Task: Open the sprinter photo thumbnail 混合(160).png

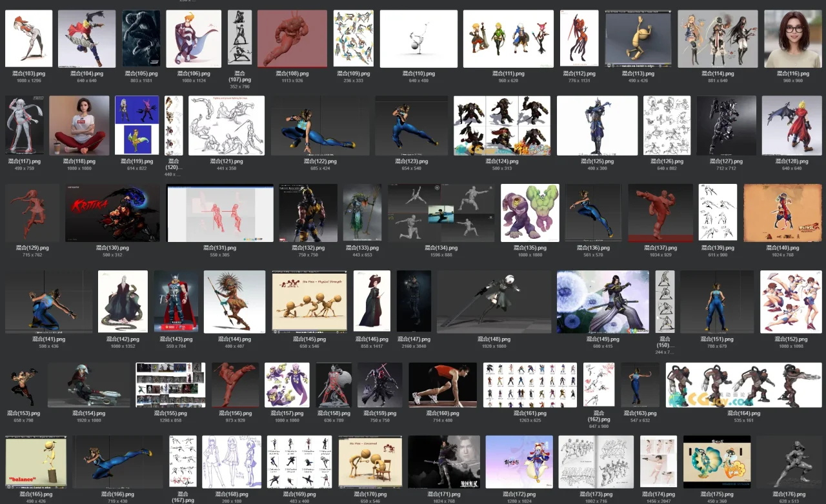Action: pos(443,385)
